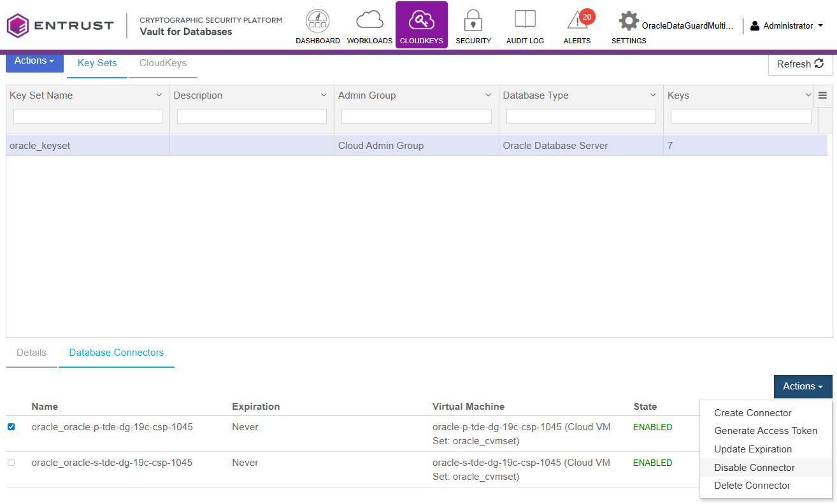Viewport: 837px width, 504px height.
Task: Click the red 20 alerts badge
Action: [587, 16]
